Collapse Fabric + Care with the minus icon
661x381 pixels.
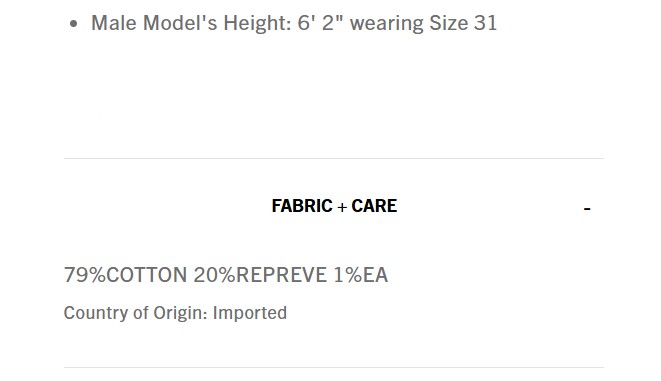(587, 208)
